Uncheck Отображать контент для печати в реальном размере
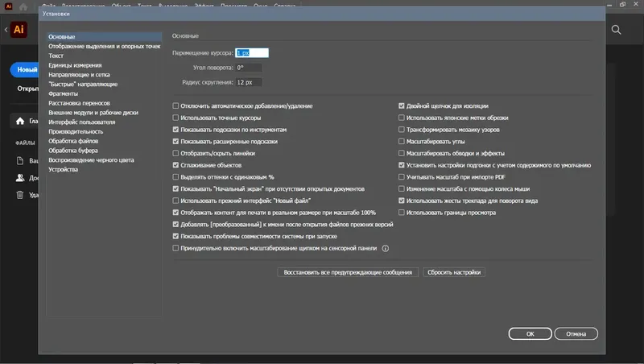This screenshot has height=364, width=644. point(175,213)
